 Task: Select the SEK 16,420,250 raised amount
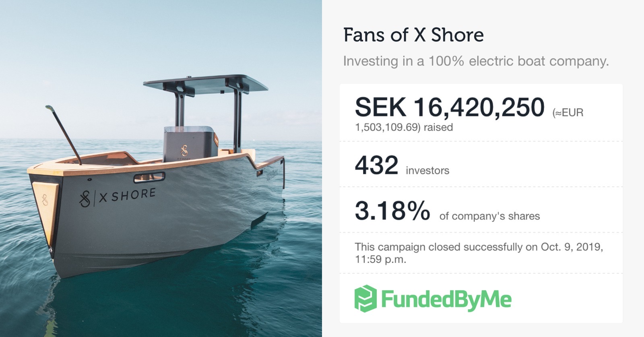[x=450, y=107]
